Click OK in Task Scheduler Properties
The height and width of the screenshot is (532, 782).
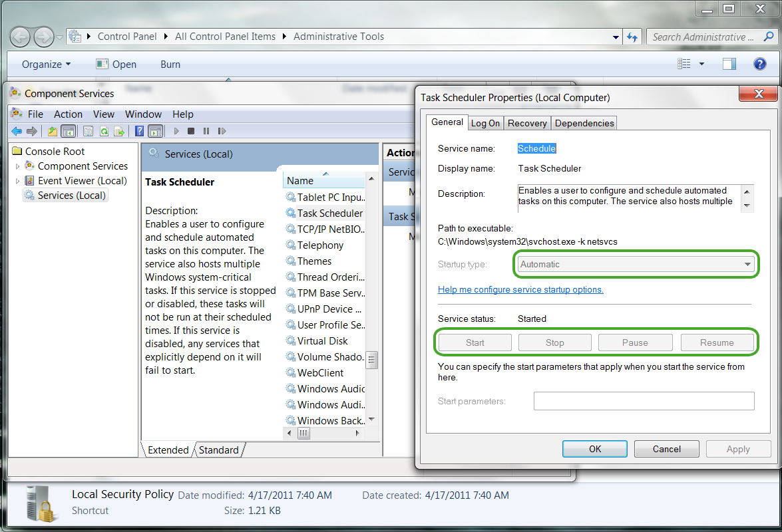595,449
